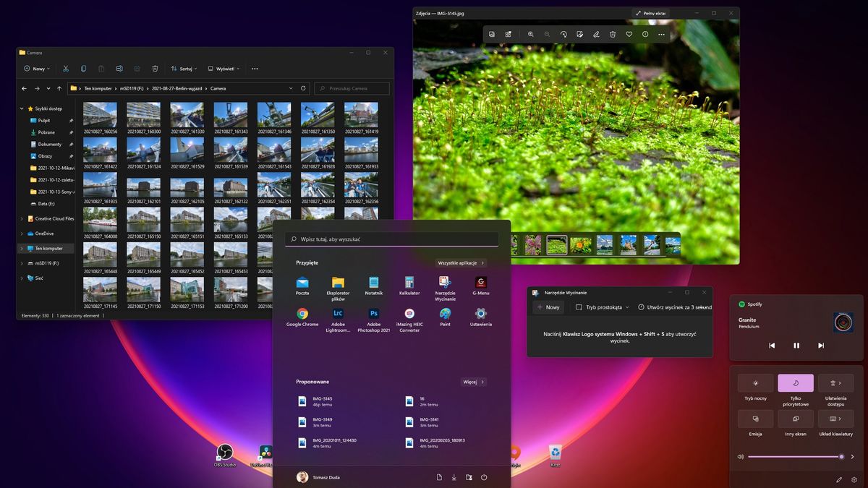Viewport: 868px width, 488px height.
Task: Open Adobe Photoshop 2021 in Start menu
Action: (x=374, y=320)
